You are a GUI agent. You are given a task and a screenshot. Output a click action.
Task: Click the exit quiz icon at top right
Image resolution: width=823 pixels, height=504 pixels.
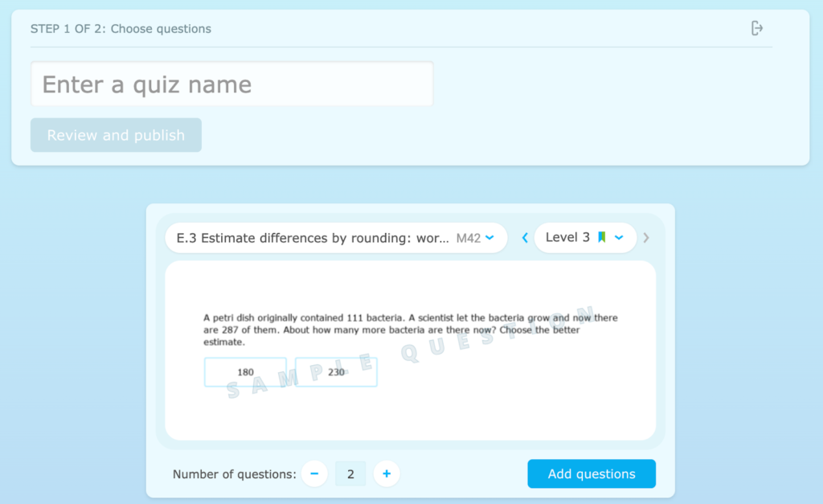click(x=756, y=28)
